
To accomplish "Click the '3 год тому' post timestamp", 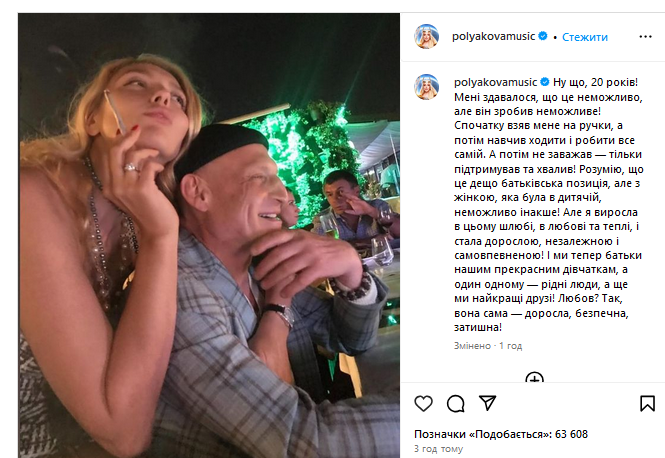I will click(438, 449).
